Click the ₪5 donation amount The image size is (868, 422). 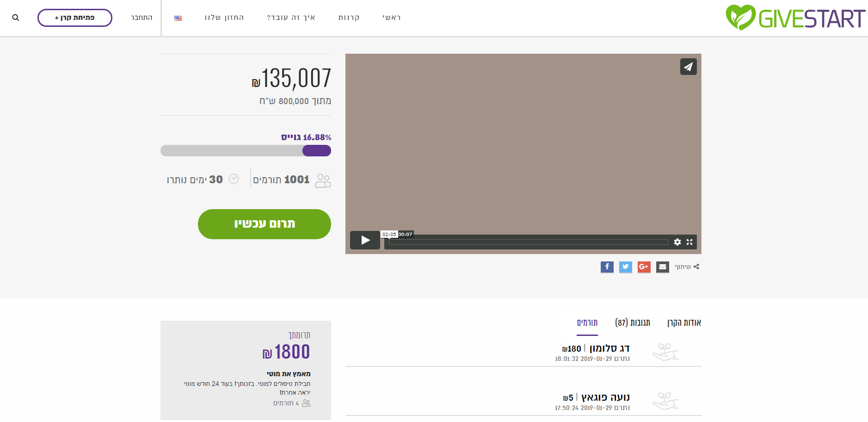[568, 398]
